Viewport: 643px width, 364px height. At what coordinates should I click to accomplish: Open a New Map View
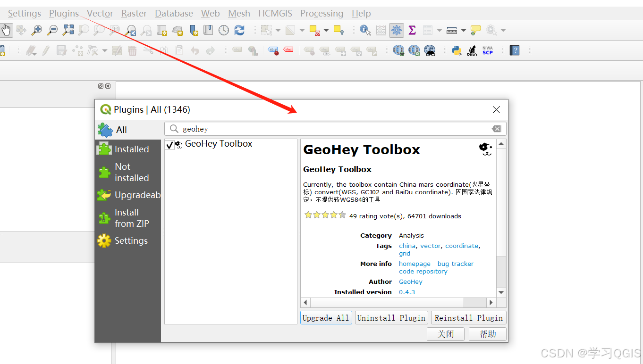161,30
